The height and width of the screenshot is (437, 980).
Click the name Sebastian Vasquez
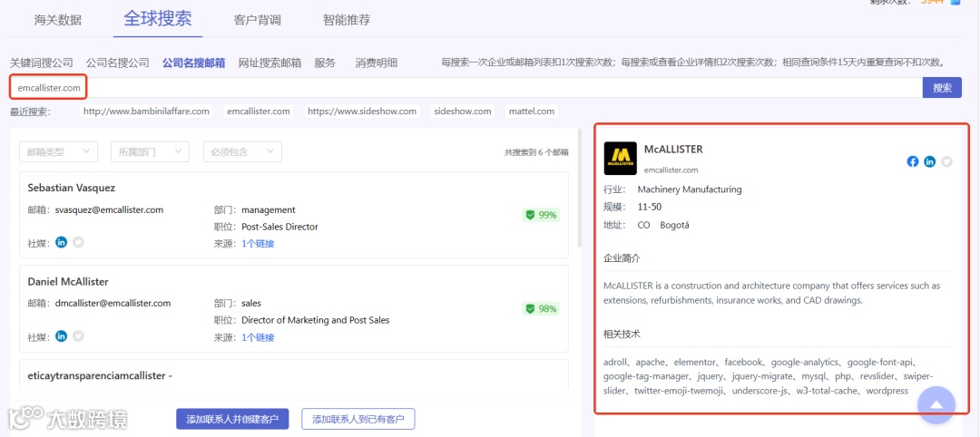click(72, 188)
